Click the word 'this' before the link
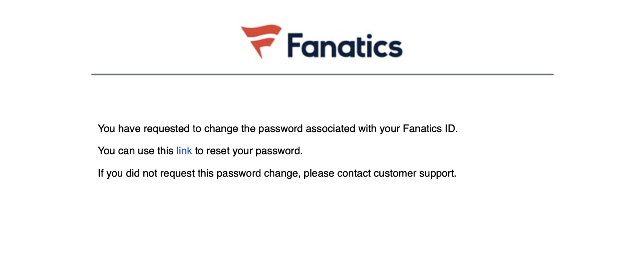 coord(165,151)
